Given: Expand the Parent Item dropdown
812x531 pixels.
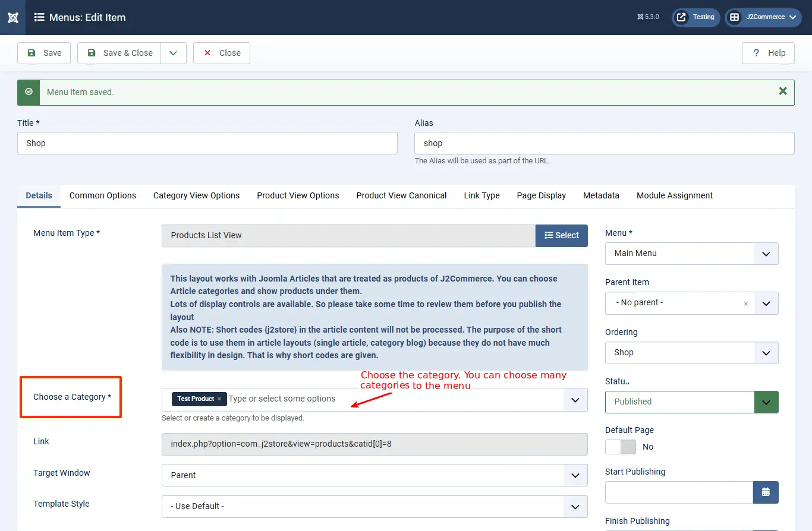Looking at the screenshot, I should [x=766, y=303].
